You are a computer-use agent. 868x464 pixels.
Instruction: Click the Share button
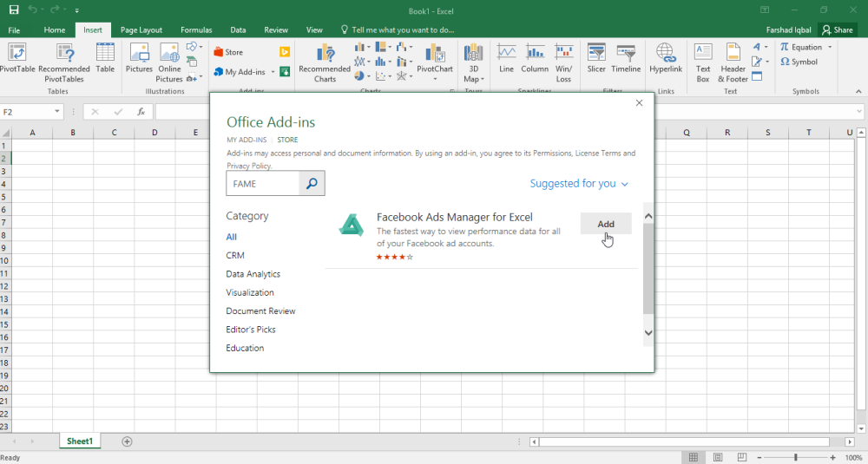838,29
